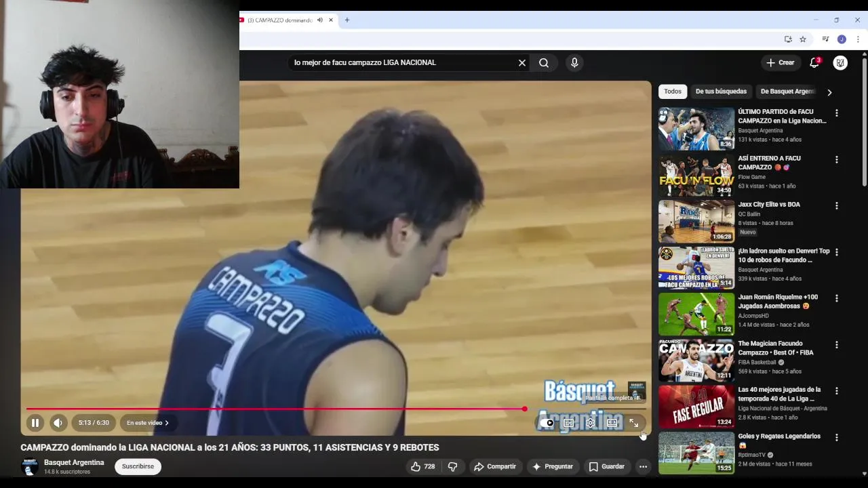Close the CAMPAZZO browser tab
Viewport: 868px width, 488px height.
tap(331, 20)
